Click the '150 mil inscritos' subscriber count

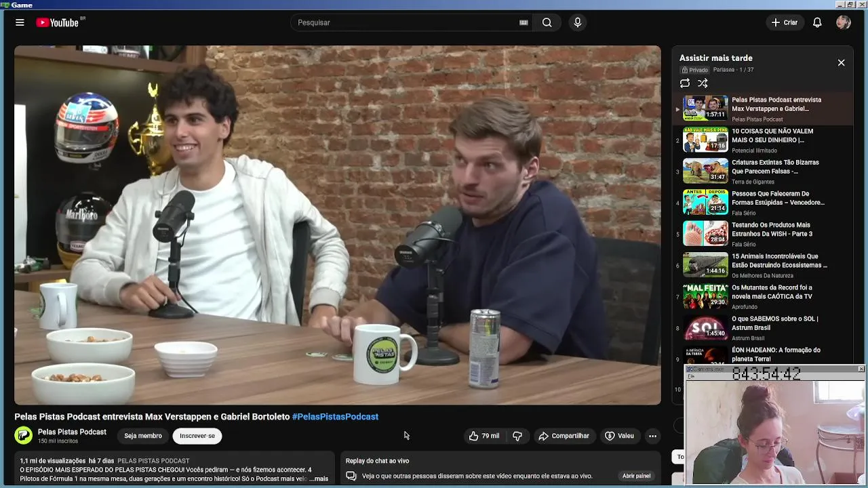[58, 441]
